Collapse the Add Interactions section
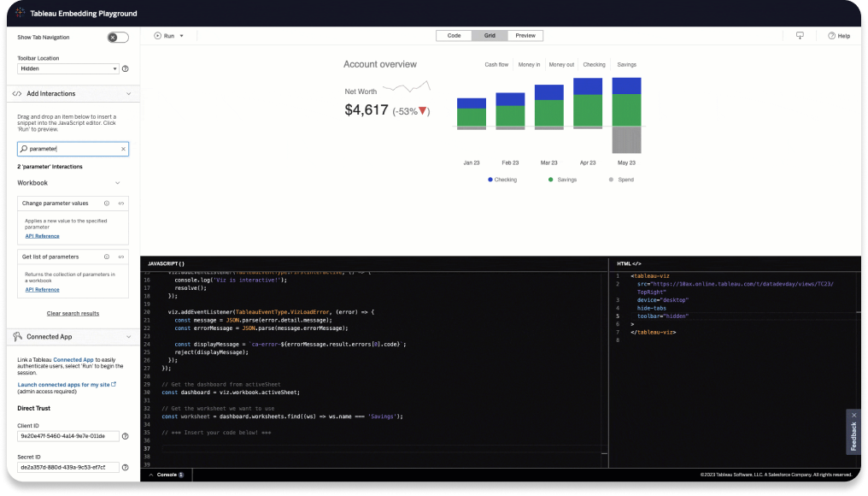This screenshot has width=868, height=496. coord(127,93)
